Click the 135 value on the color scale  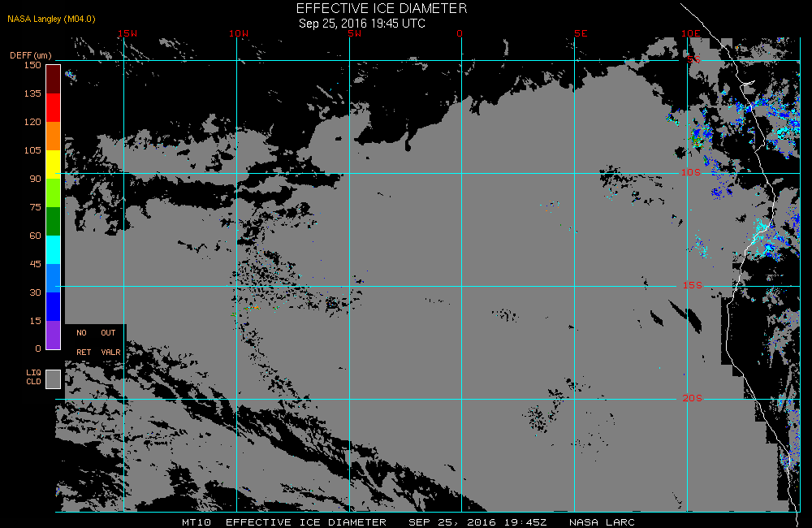click(32, 93)
